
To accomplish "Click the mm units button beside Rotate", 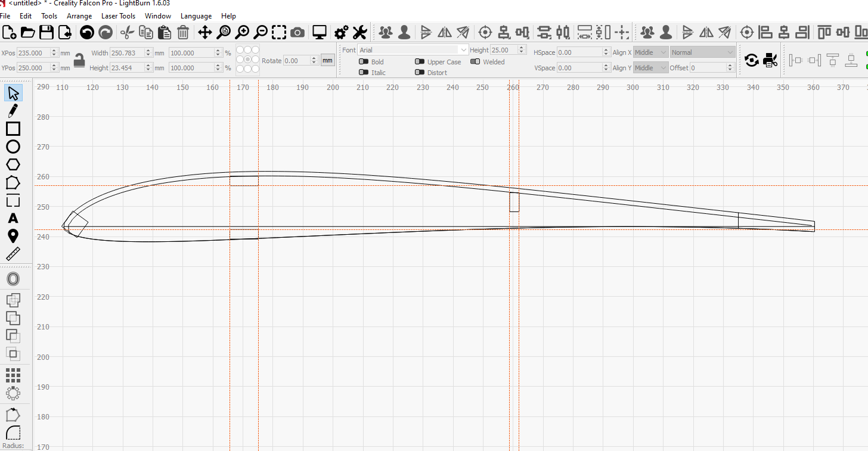I will 327,60.
